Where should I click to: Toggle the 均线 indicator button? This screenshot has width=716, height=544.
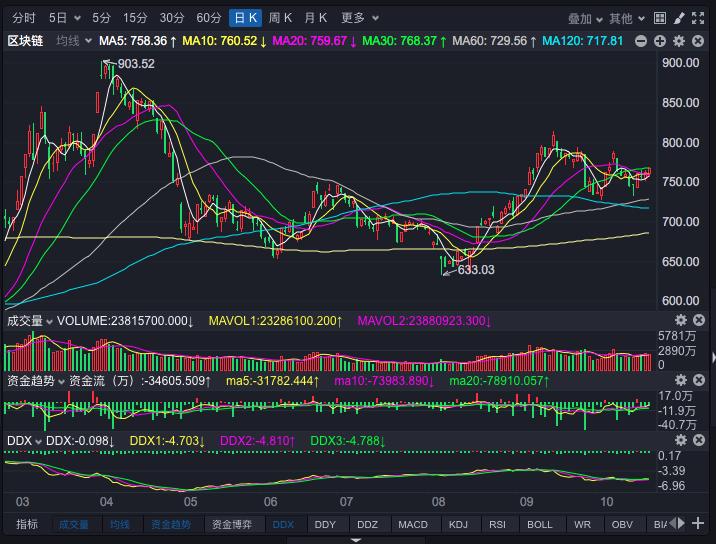click(120, 524)
